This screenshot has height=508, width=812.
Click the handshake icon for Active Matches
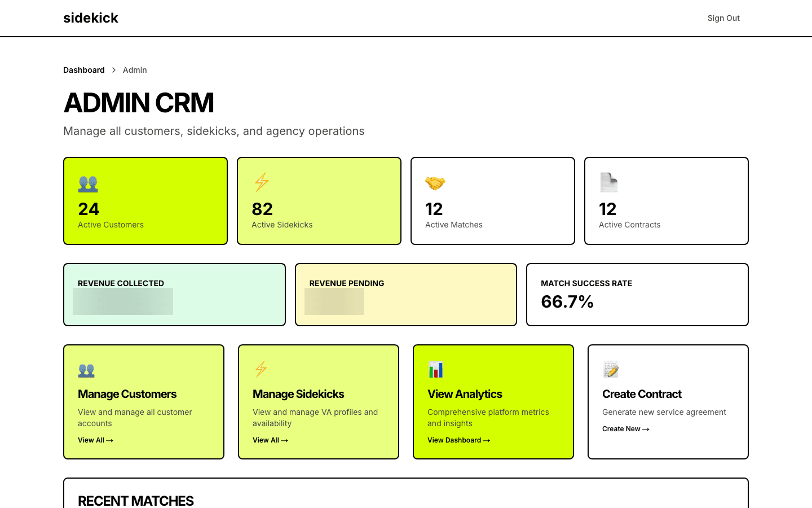tap(435, 182)
